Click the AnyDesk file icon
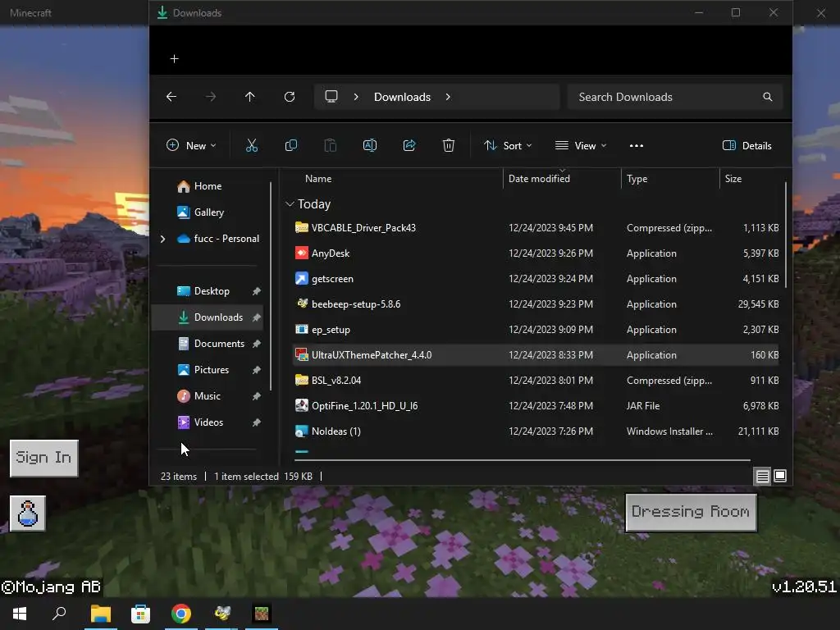840x630 pixels. pyautogui.click(x=302, y=253)
